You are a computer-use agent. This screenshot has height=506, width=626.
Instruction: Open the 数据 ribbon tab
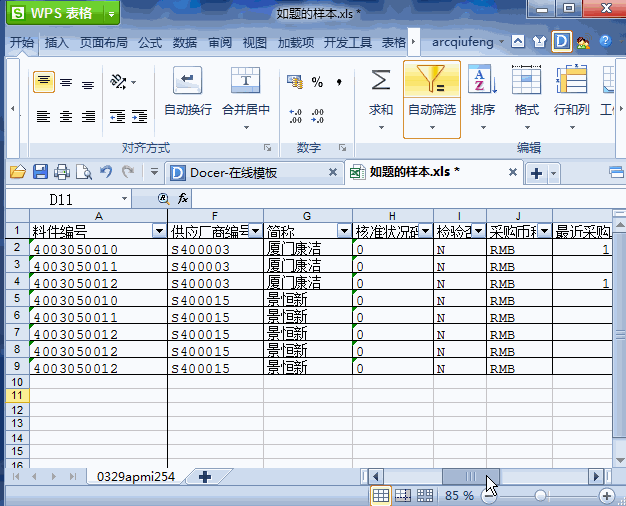(x=185, y=42)
